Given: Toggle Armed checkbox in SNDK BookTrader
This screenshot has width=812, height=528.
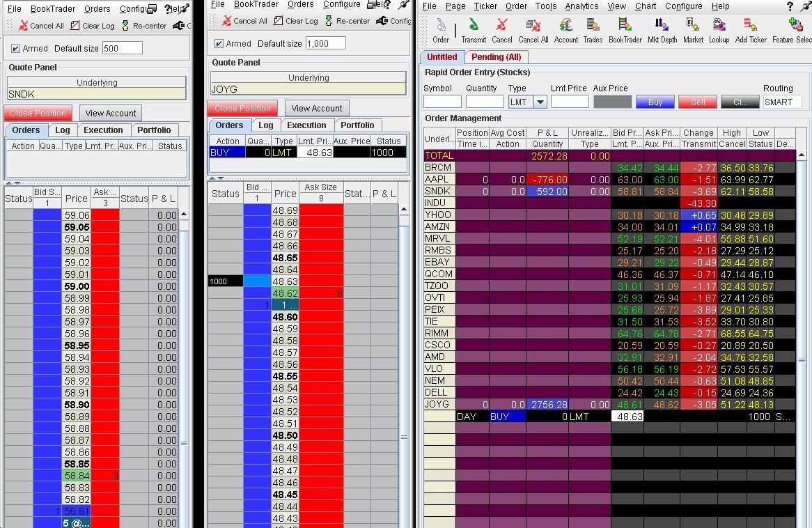Looking at the screenshot, I should coord(16,49).
